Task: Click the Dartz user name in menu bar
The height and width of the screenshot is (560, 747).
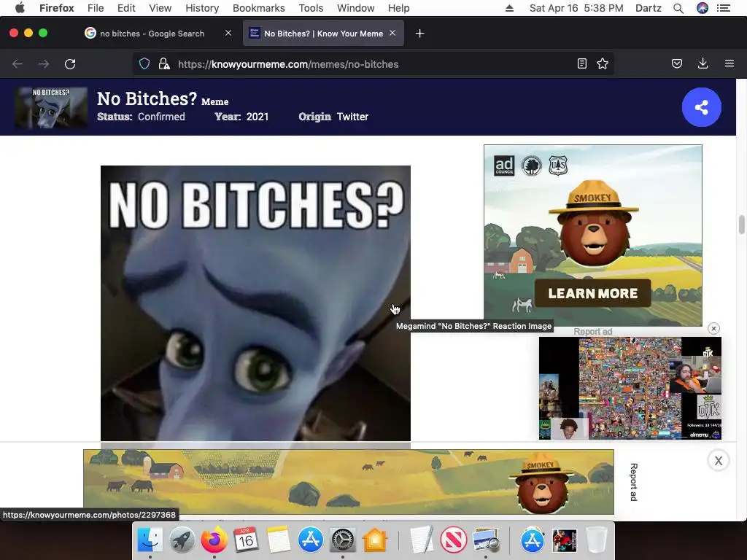Action: coord(649,8)
